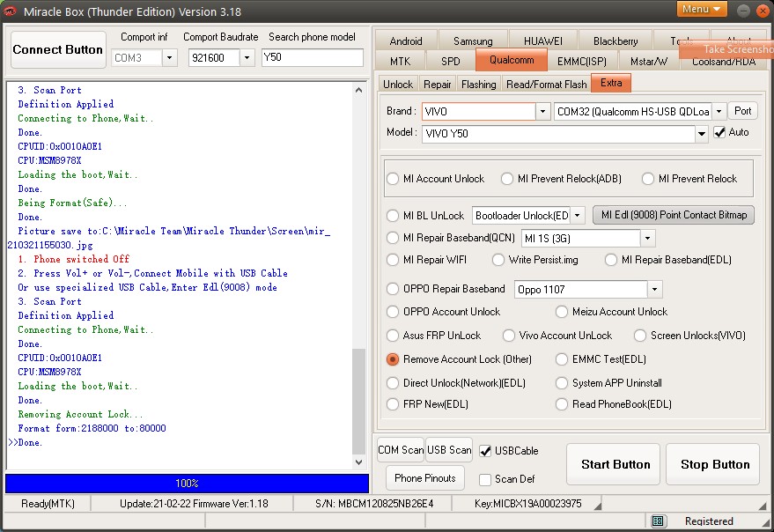The image size is (774, 532).
Task: Open the Comport Baudrate 921600 dropdown
Action: [247, 58]
